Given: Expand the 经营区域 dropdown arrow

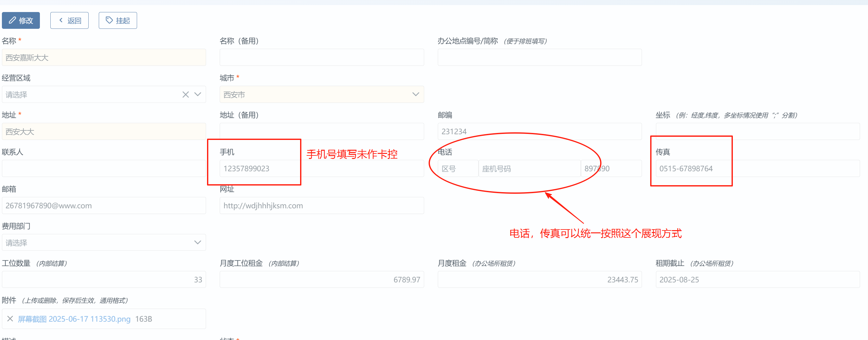Looking at the screenshot, I should point(198,95).
